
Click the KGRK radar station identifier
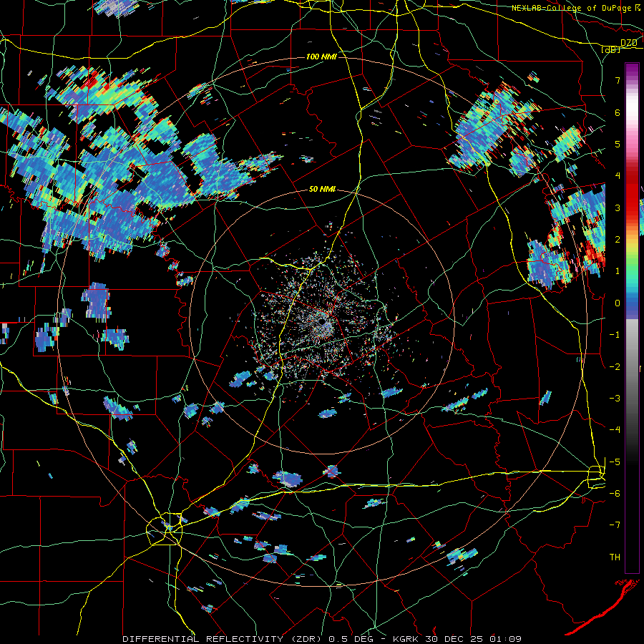(405, 639)
